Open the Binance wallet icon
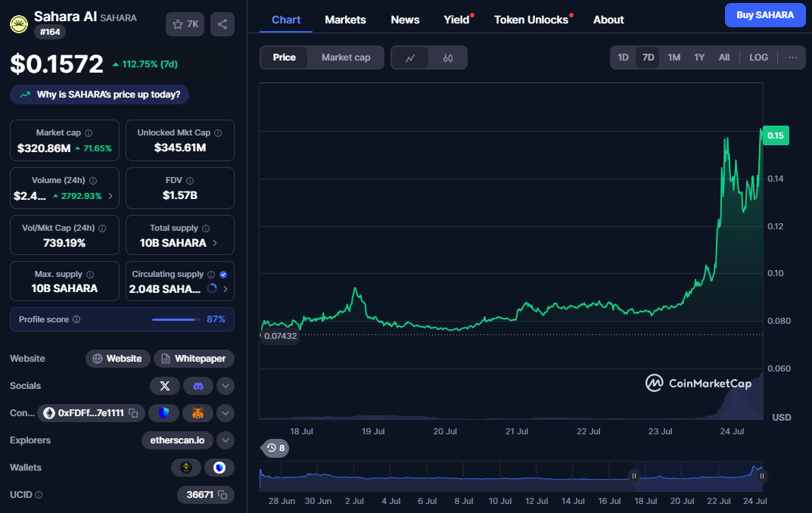The image size is (812, 513). pyautogui.click(x=186, y=468)
